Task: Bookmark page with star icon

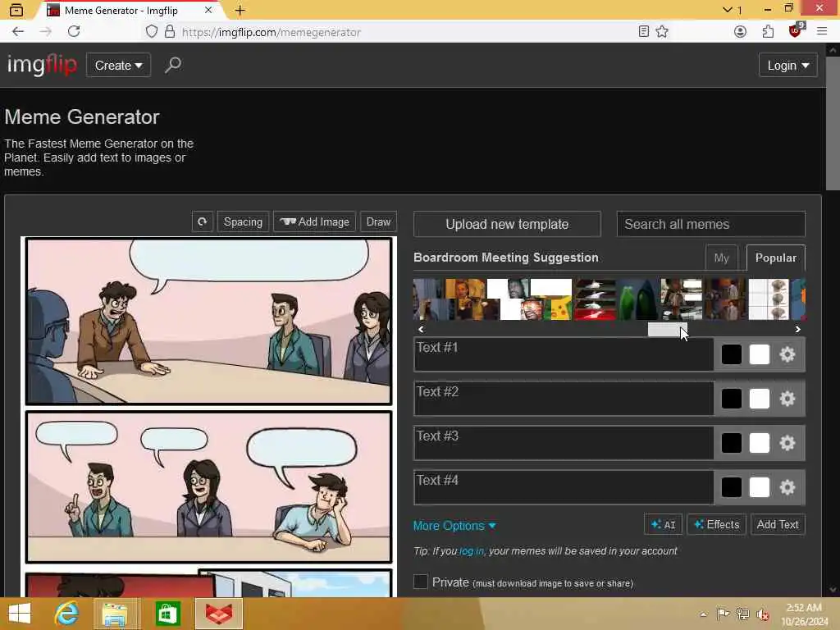Action: [x=662, y=32]
